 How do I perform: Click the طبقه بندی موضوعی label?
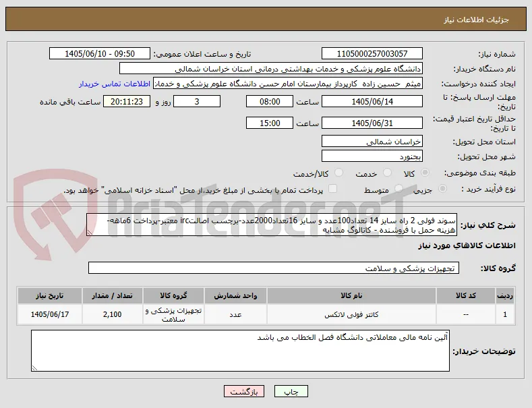coord(480,173)
